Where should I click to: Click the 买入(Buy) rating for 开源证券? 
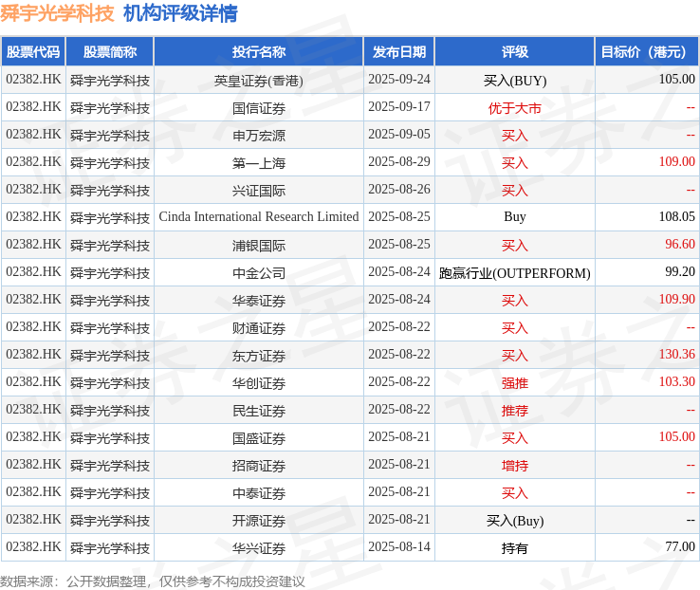(x=515, y=521)
